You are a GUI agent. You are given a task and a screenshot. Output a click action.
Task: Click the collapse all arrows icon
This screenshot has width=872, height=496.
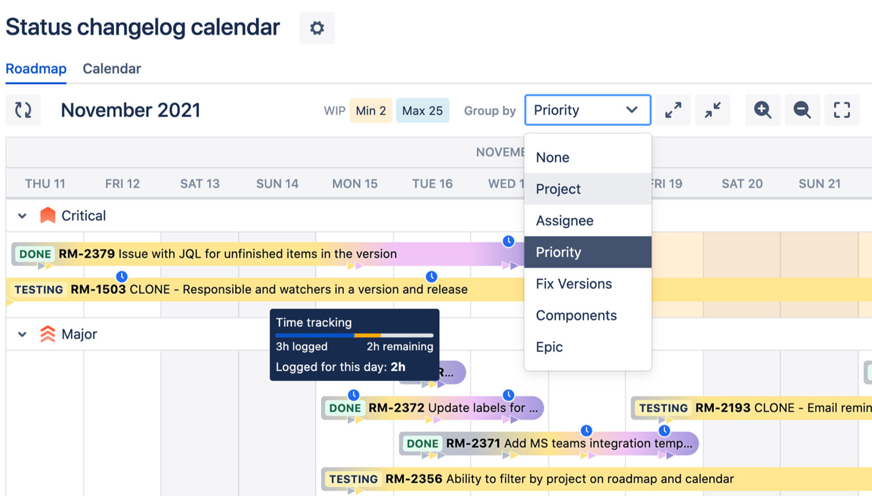click(713, 110)
